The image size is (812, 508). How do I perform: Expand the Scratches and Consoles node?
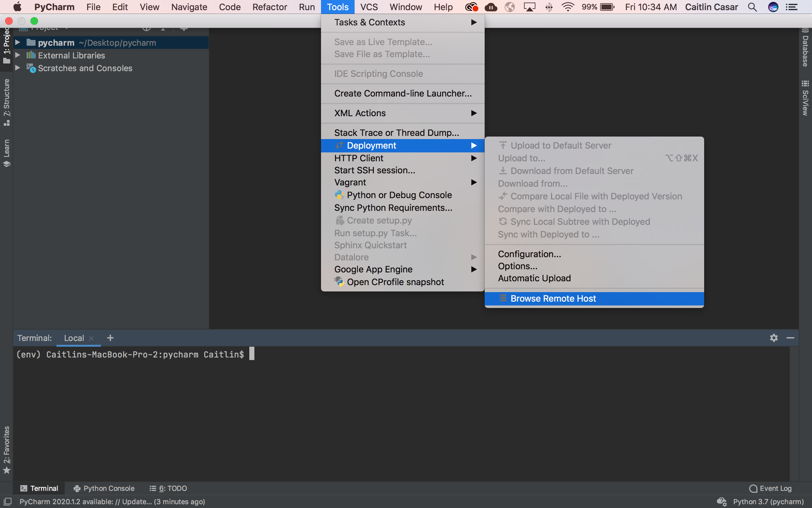[x=18, y=68]
